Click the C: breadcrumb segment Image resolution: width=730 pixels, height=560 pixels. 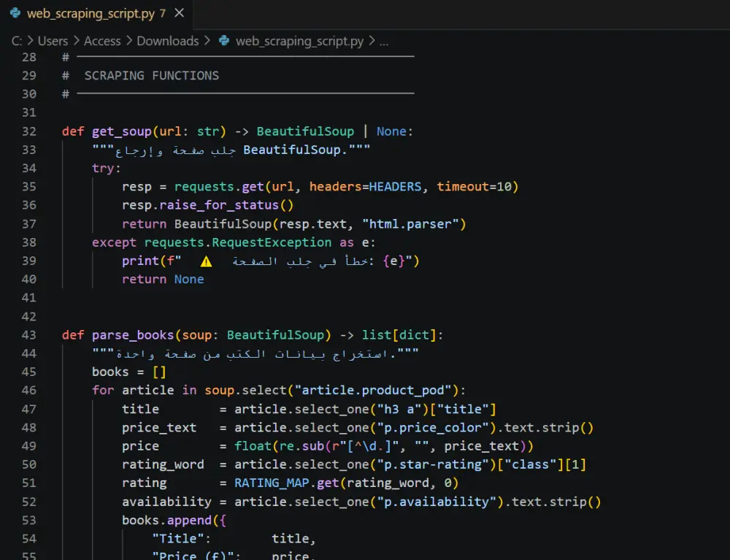click(x=16, y=41)
